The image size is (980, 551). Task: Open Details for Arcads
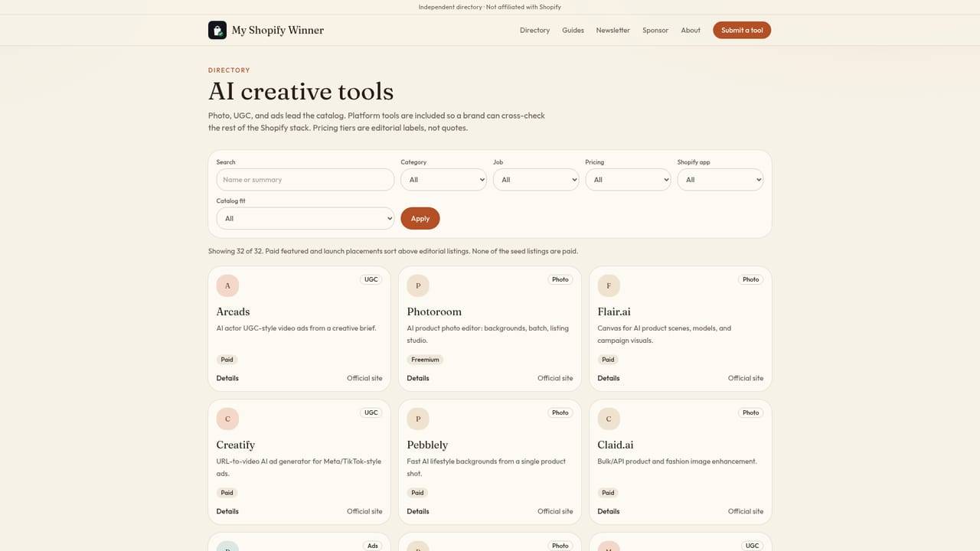click(x=227, y=378)
